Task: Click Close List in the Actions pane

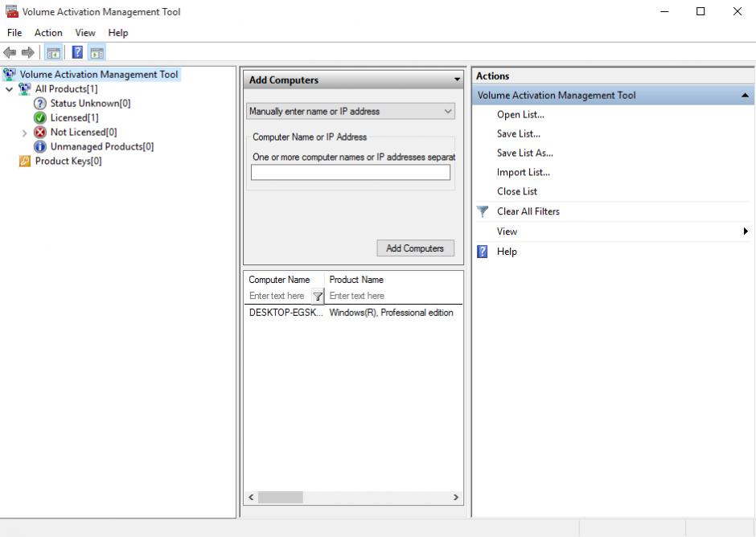Action: (x=517, y=191)
